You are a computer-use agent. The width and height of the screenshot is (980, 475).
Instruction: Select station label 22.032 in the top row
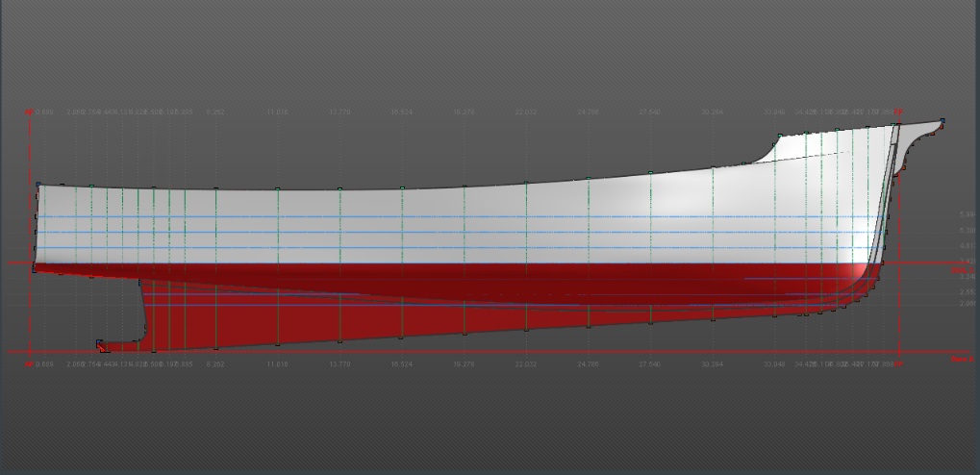526,112
